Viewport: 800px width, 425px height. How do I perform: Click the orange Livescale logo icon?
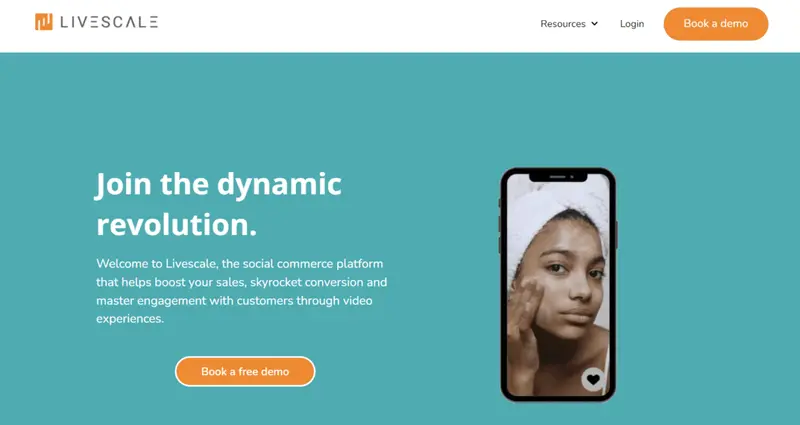pyautogui.click(x=44, y=21)
